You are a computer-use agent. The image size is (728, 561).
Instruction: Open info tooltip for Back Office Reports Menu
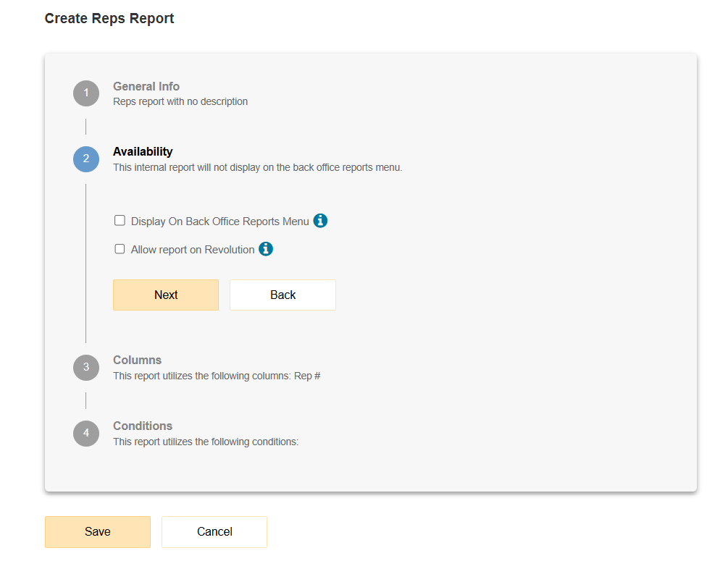(320, 220)
